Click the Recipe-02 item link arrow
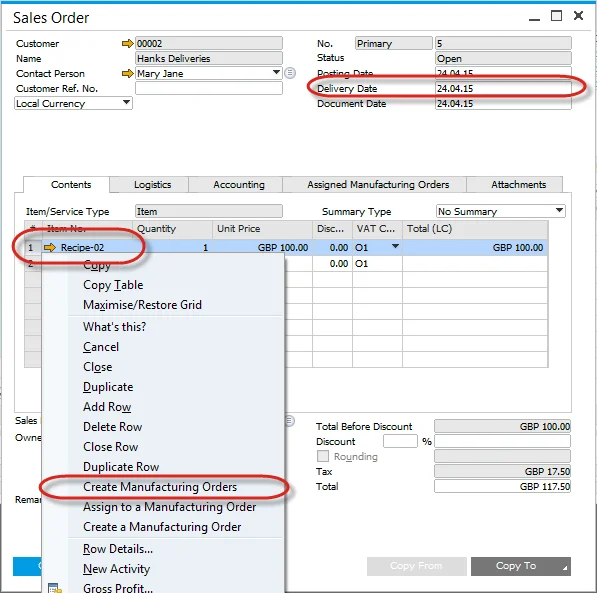 49,248
